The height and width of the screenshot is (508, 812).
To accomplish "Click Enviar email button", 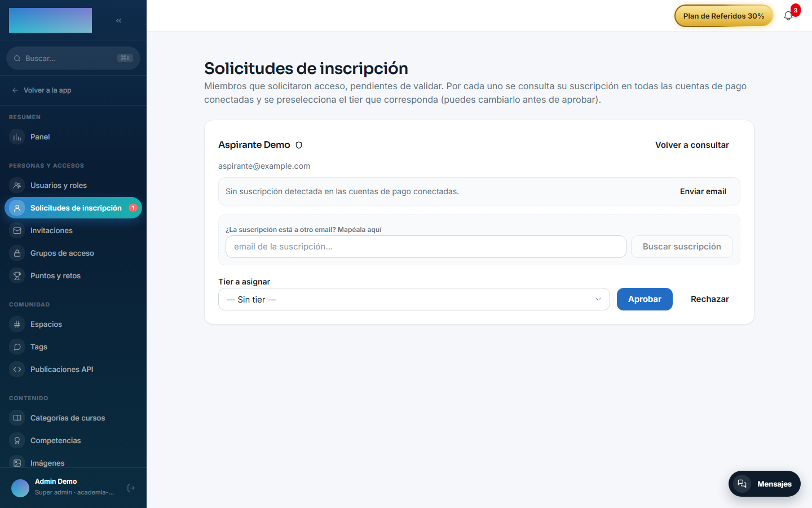I will click(703, 191).
